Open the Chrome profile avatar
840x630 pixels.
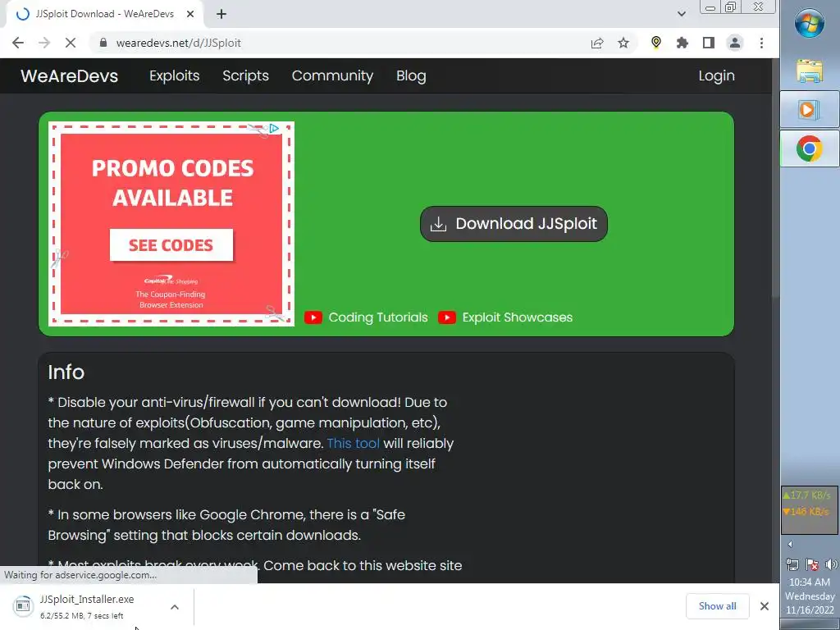(x=734, y=43)
